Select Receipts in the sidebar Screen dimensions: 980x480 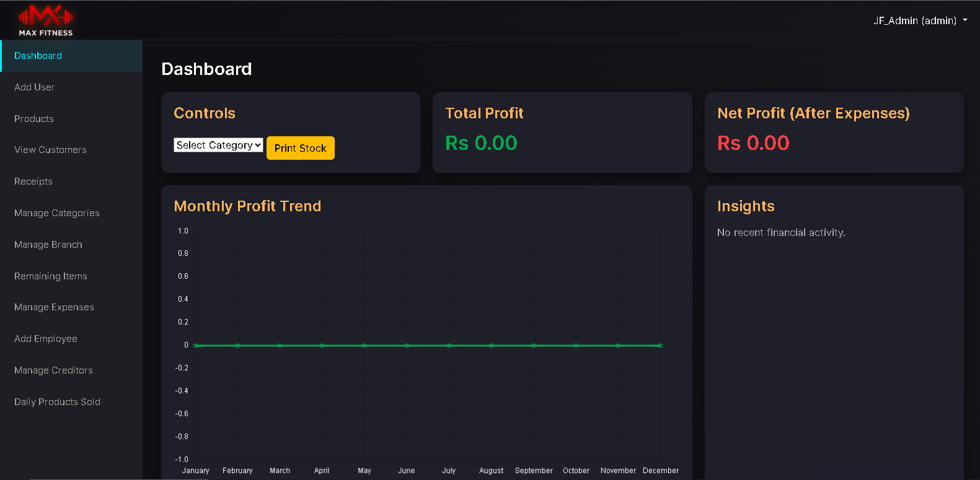[x=33, y=181]
